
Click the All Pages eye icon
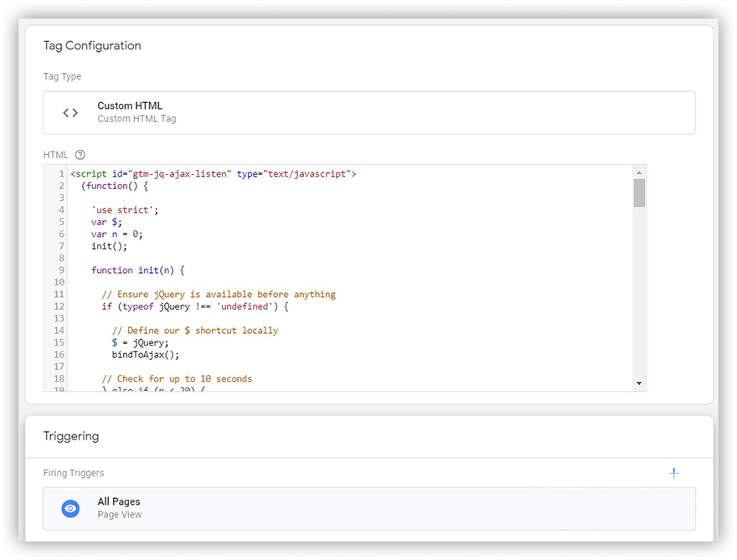(x=70, y=508)
